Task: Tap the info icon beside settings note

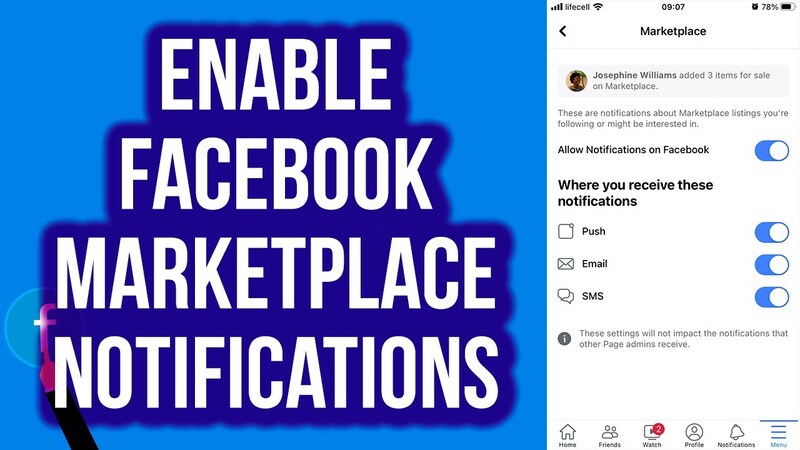Action: tap(565, 339)
